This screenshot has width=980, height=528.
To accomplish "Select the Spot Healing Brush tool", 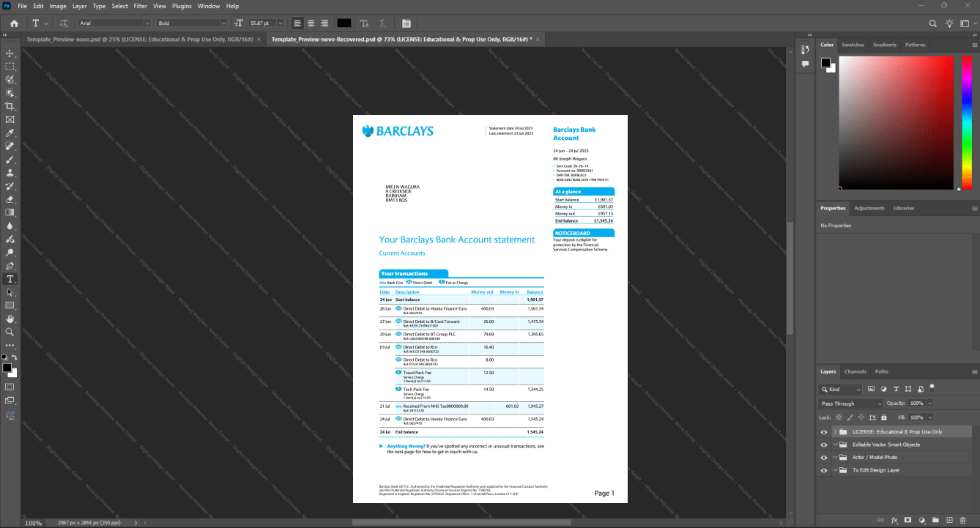I will (10, 146).
